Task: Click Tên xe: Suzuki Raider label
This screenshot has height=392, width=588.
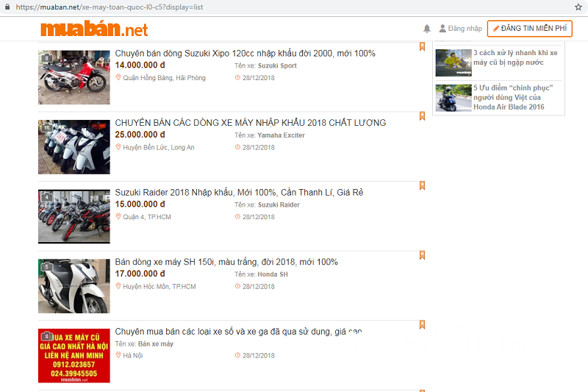Action: click(267, 204)
